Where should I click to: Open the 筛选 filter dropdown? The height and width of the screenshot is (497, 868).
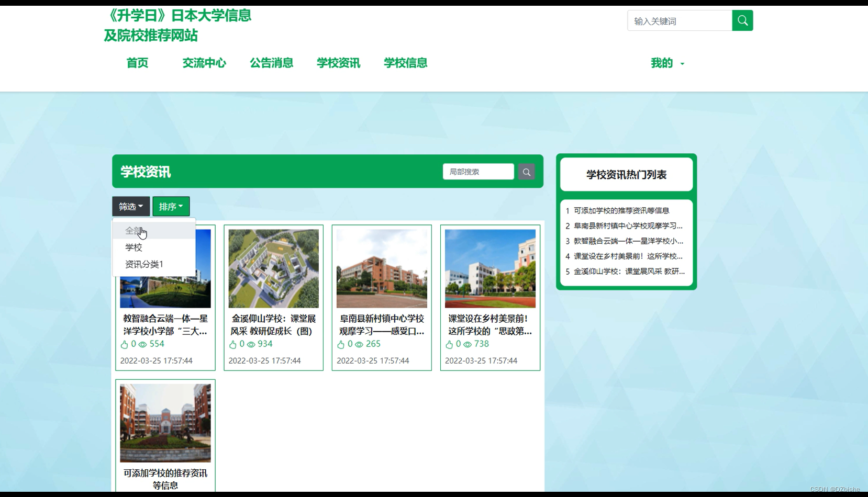click(x=131, y=206)
